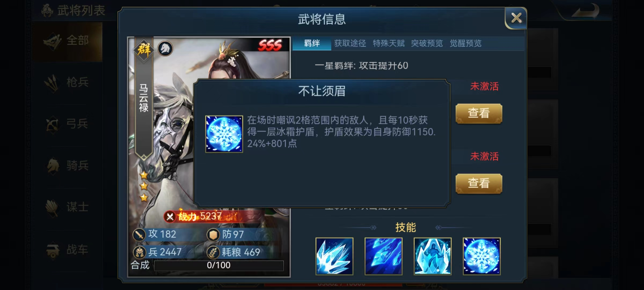644x290 pixels.
Task: Click the 合成 progress bar 0/100
Action: 219,265
